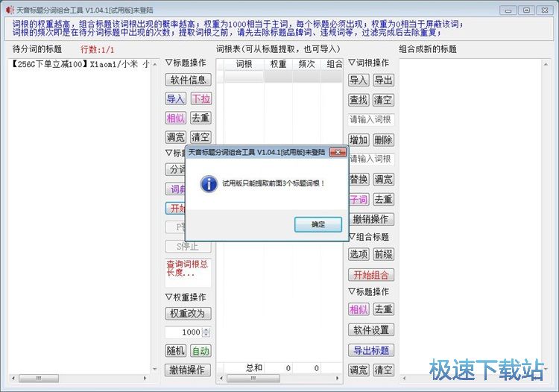Click 撤销操作 under 权重操作 section
Viewport: 559px width, 392px height.
point(188,370)
